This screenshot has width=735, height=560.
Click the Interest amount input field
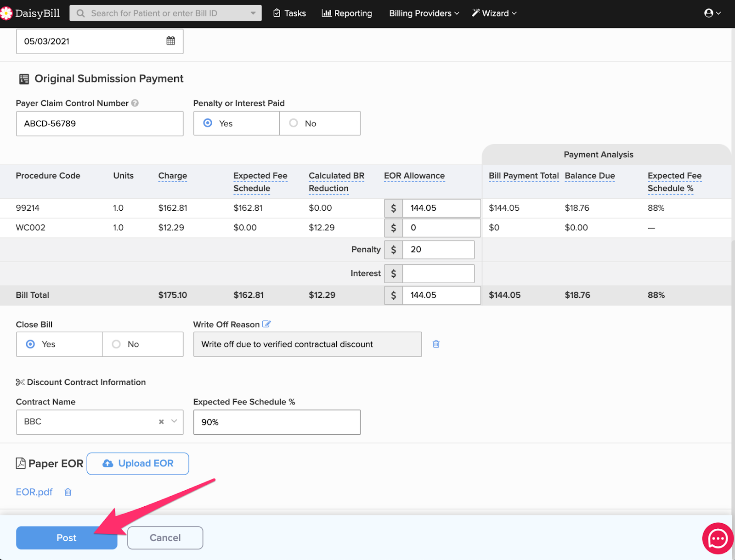[438, 274]
